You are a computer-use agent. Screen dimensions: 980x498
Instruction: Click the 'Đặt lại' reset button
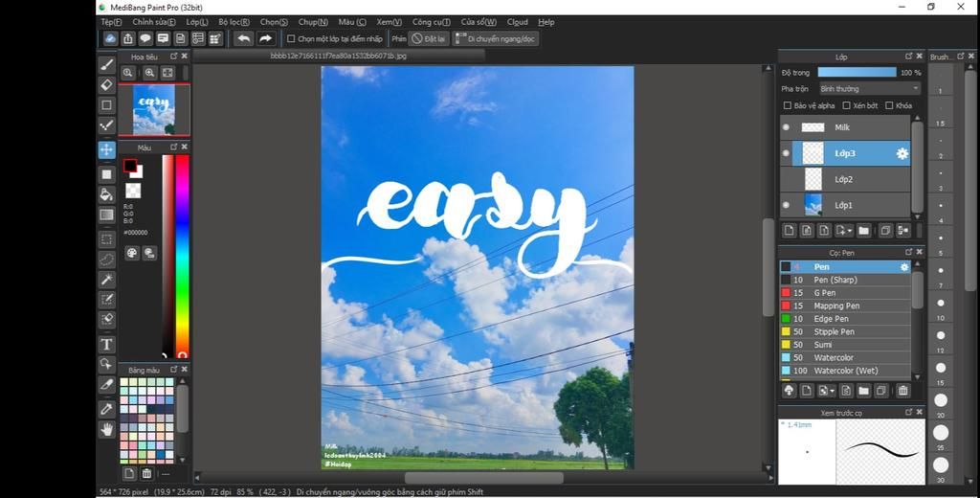[x=429, y=39]
